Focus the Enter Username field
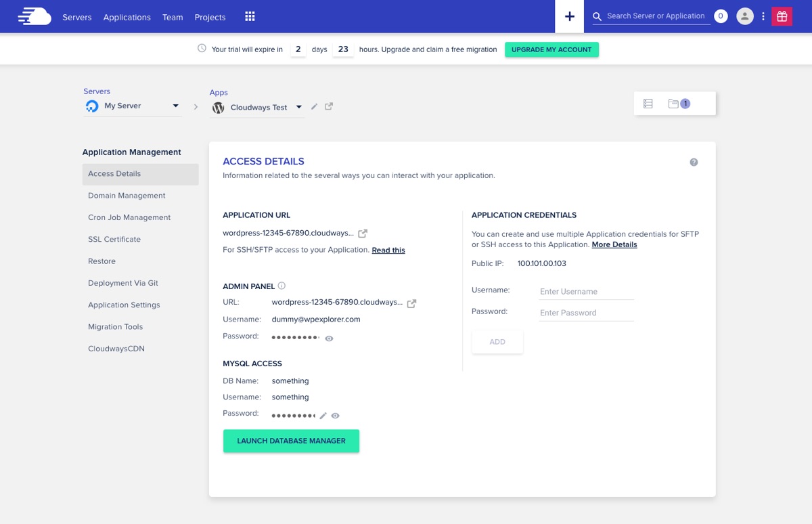812x524 pixels. pyautogui.click(x=586, y=292)
